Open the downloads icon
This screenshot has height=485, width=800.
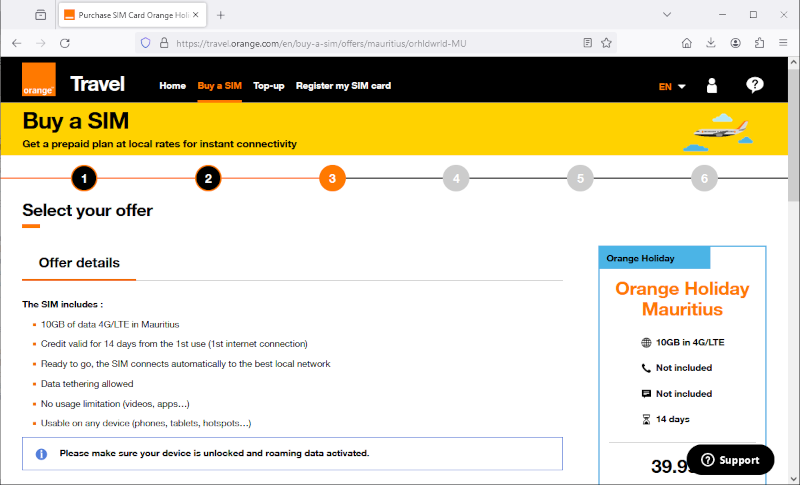[x=711, y=43]
